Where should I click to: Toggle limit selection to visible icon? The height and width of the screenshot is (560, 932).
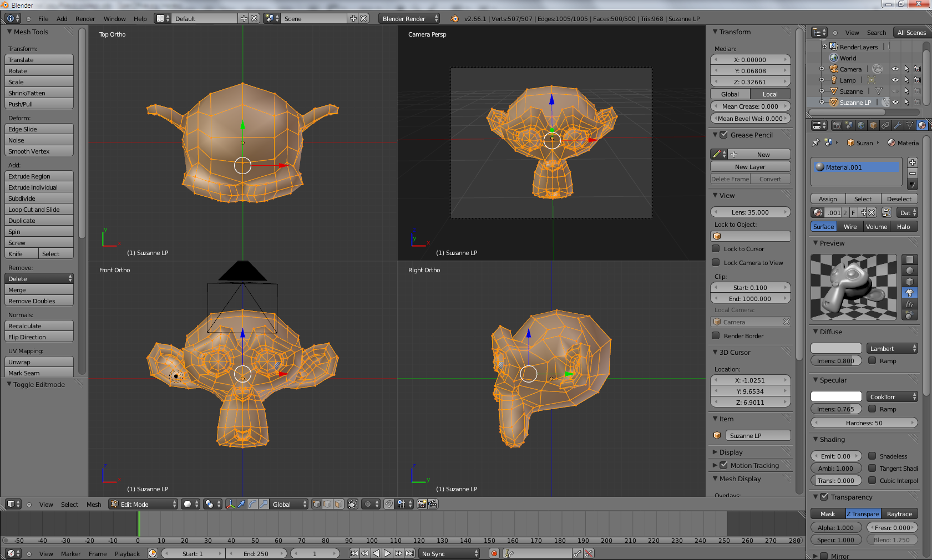pos(353,504)
